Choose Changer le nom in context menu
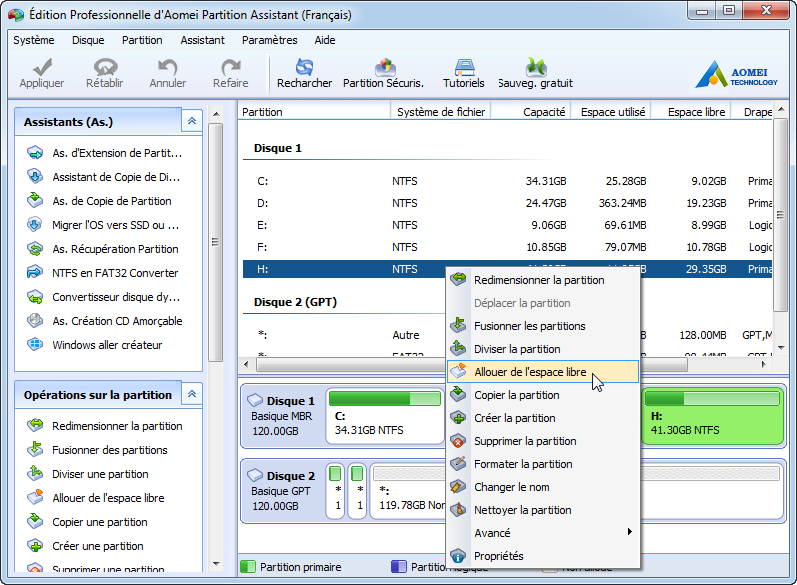 click(x=543, y=487)
